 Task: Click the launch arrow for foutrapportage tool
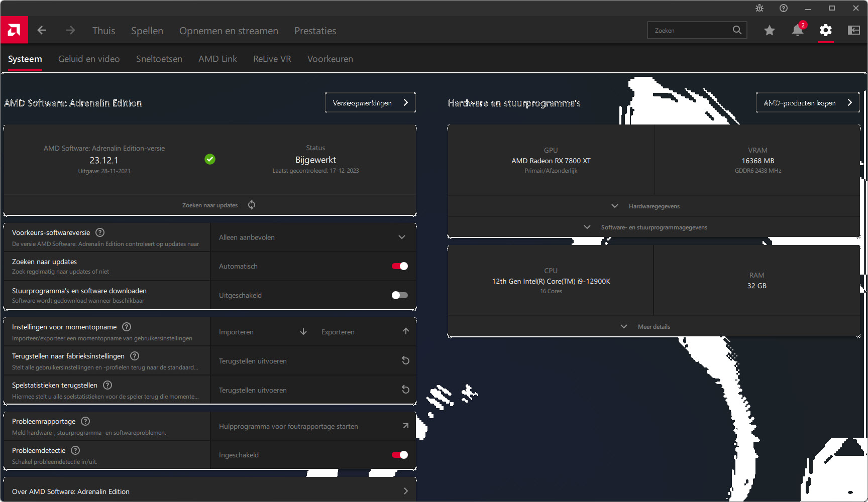pos(405,426)
